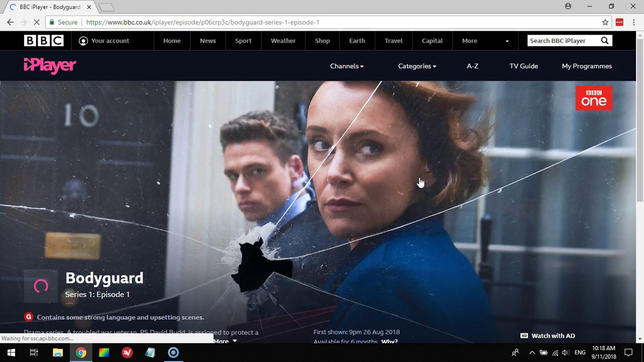Click the Chrome taskbar icon
The height and width of the screenshot is (362, 644).
tap(81, 352)
